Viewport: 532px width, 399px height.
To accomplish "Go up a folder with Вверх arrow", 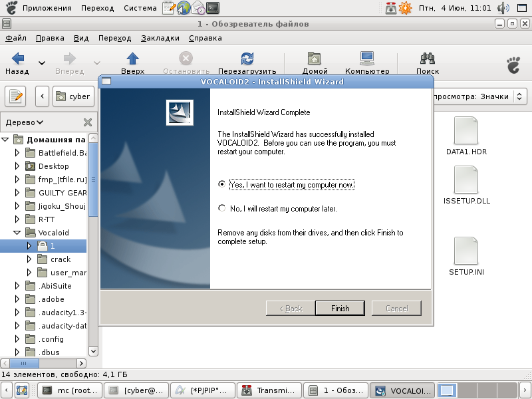I will point(132,63).
